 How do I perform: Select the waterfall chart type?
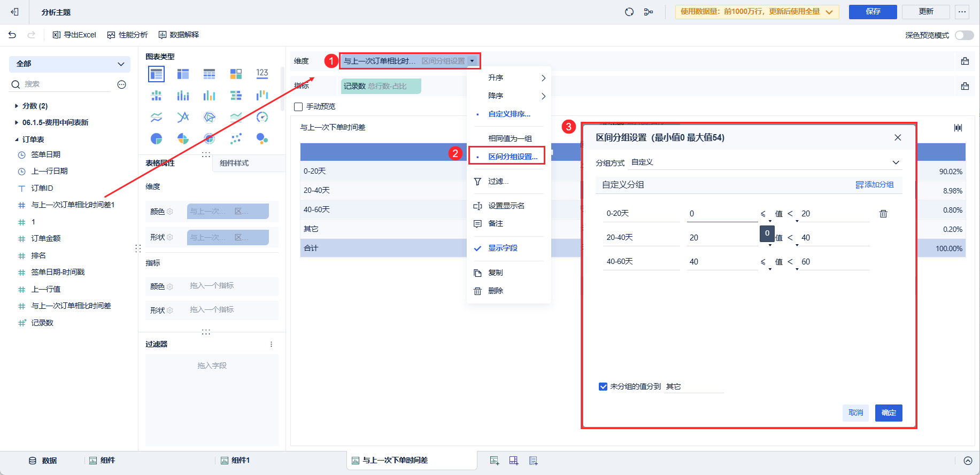click(262, 96)
